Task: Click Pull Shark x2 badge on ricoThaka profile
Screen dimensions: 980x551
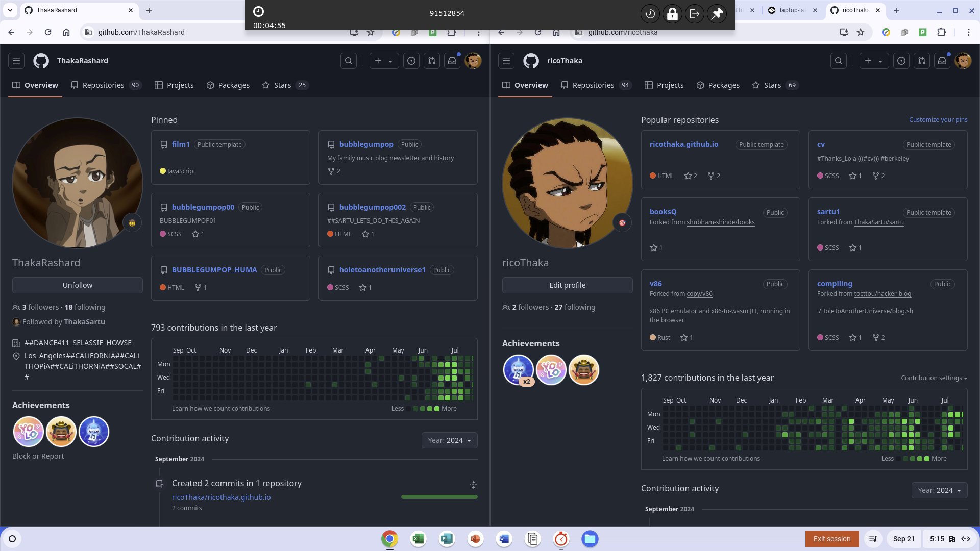Action: 519,370
